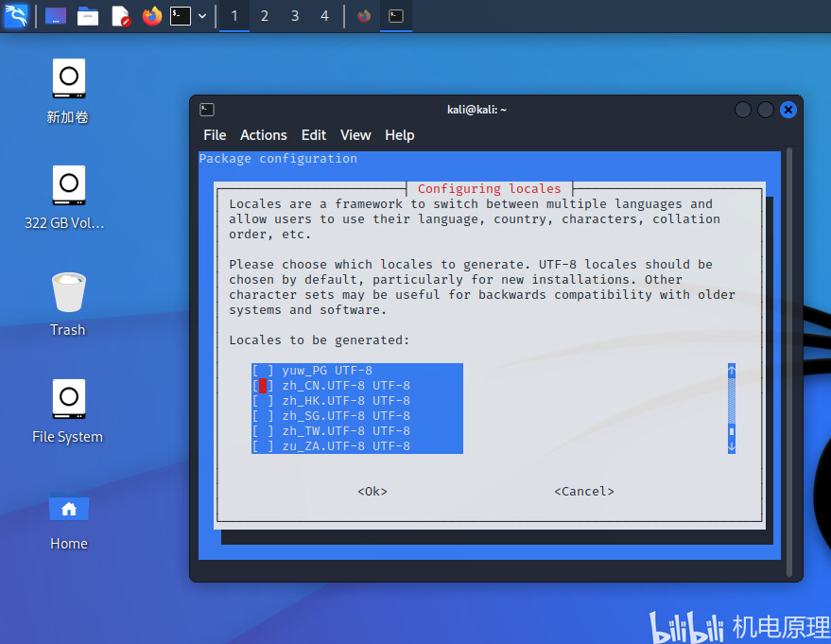
Task: Switch to workspace 2
Action: pos(265,16)
